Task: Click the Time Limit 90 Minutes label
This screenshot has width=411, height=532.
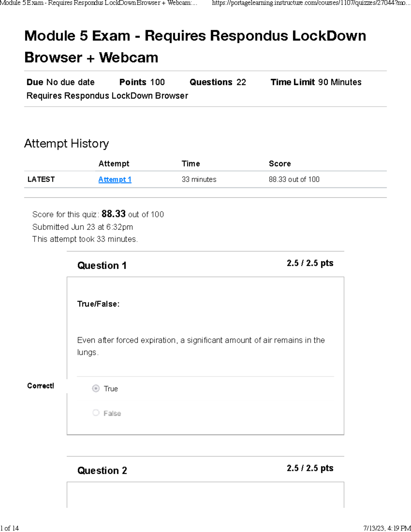Action: [x=316, y=82]
